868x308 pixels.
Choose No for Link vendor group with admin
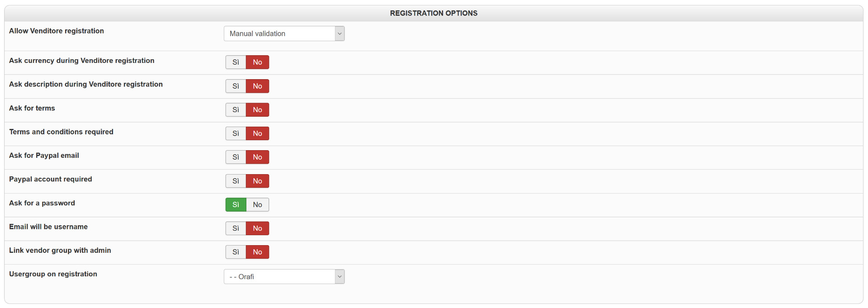(257, 252)
